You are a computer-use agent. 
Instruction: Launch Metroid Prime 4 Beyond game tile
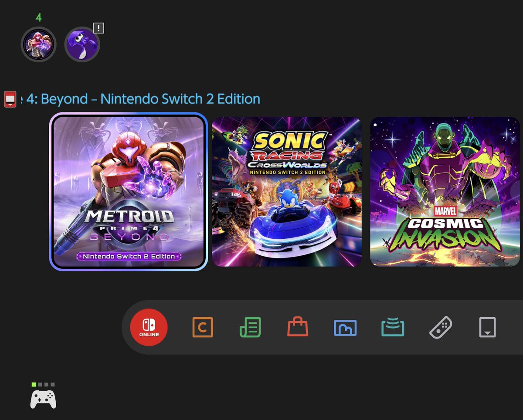(x=128, y=191)
